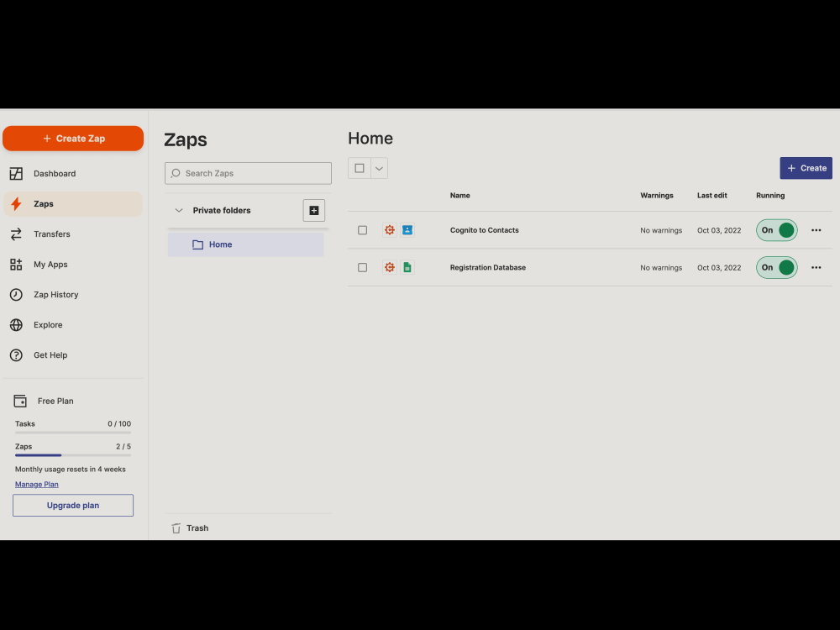Collapse the Private folders section
This screenshot has height=630, width=840.
(178, 210)
